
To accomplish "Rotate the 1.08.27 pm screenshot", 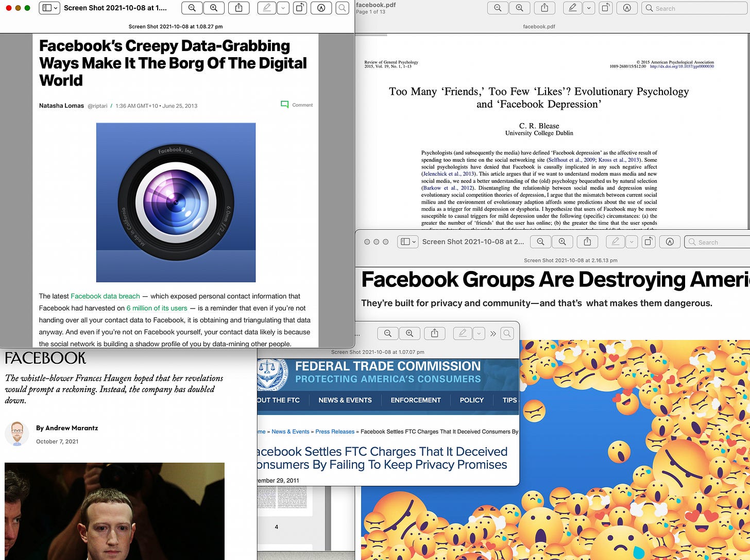I will coord(300,8).
